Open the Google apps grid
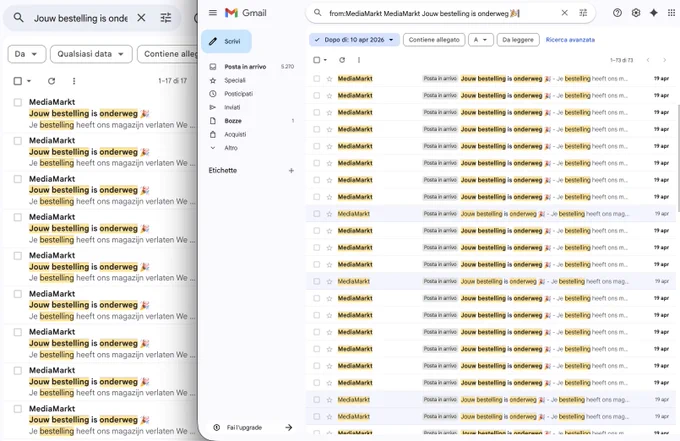This screenshot has width=680, height=441. click(x=671, y=13)
